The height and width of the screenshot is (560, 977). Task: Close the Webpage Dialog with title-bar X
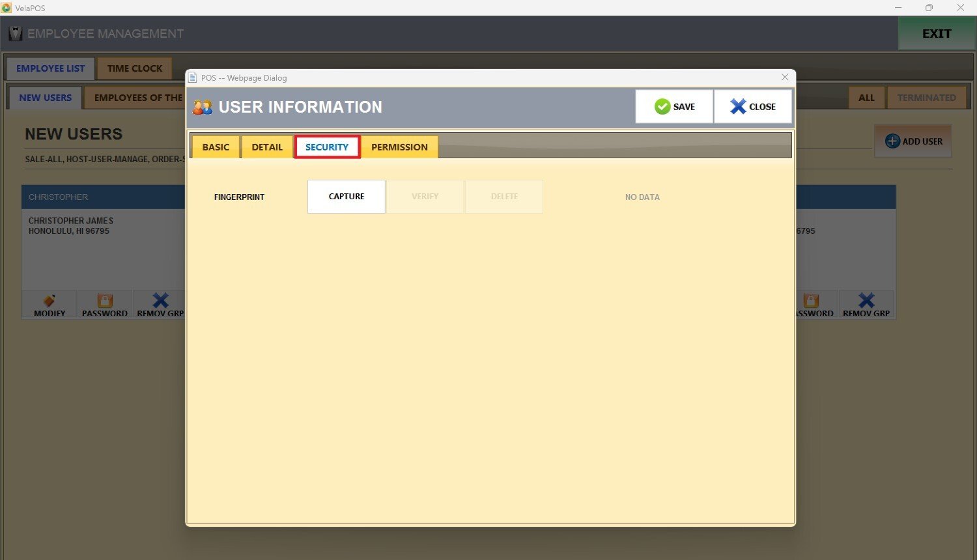(x=785, y=77)
